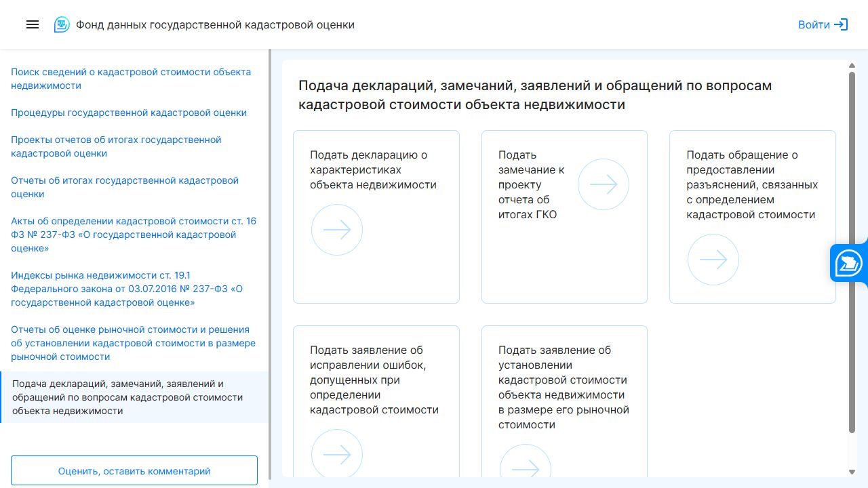Open 'Подать декларацию о характеристиках' card
The width and height of the screenshot is (868, 488).
pyautogui.click(x=376, y=217)
